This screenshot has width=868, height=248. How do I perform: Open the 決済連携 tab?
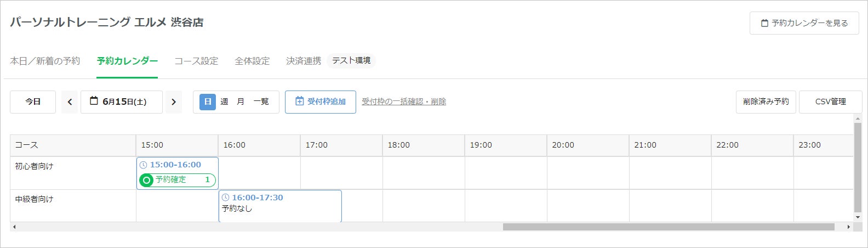[304, 61]
